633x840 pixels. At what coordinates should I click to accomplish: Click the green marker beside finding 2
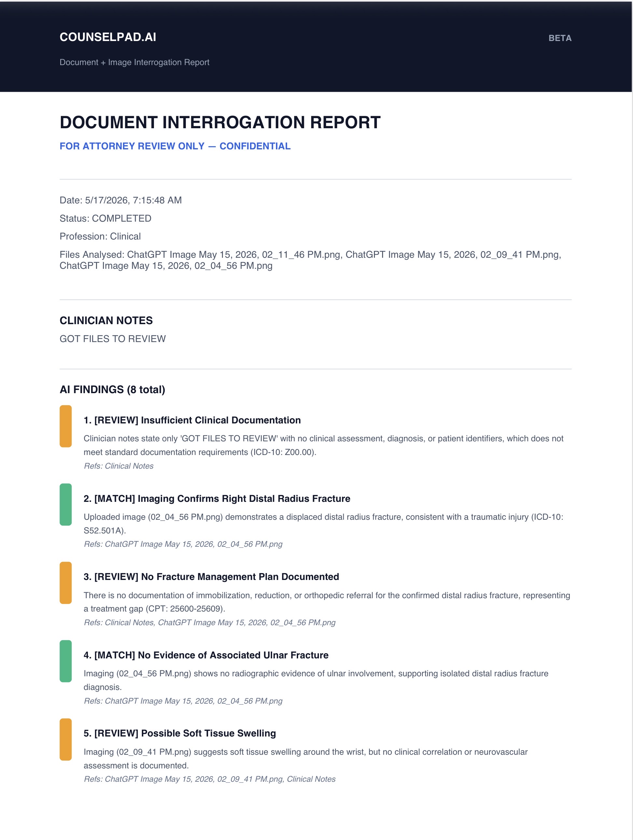(66, 504)
